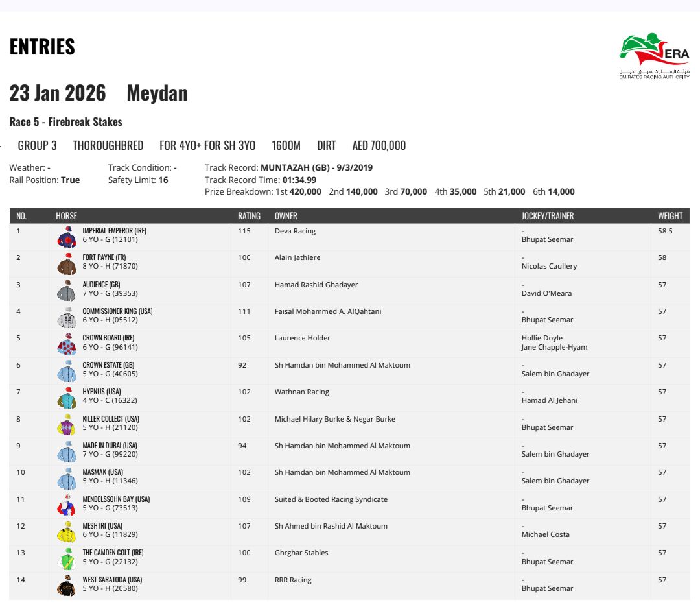Click West Saratoga's black silks icon

[x=67, y=586]
